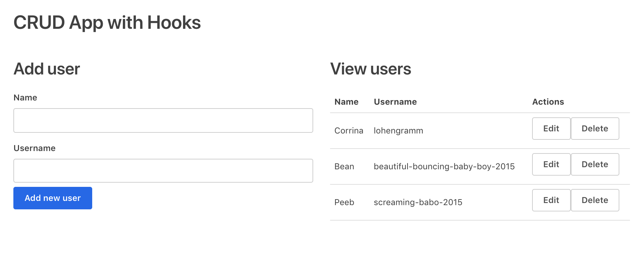Click the Username column header in table
This screenshot has width=644, height=255.
(395, 102)
